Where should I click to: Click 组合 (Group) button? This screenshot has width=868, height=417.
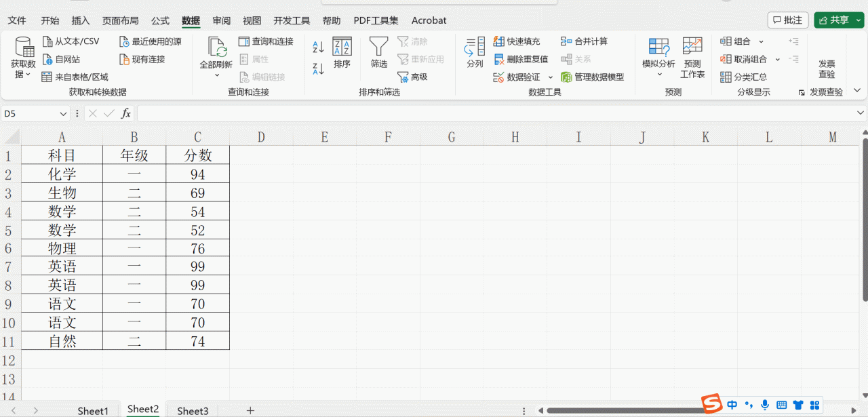(736, 41)
